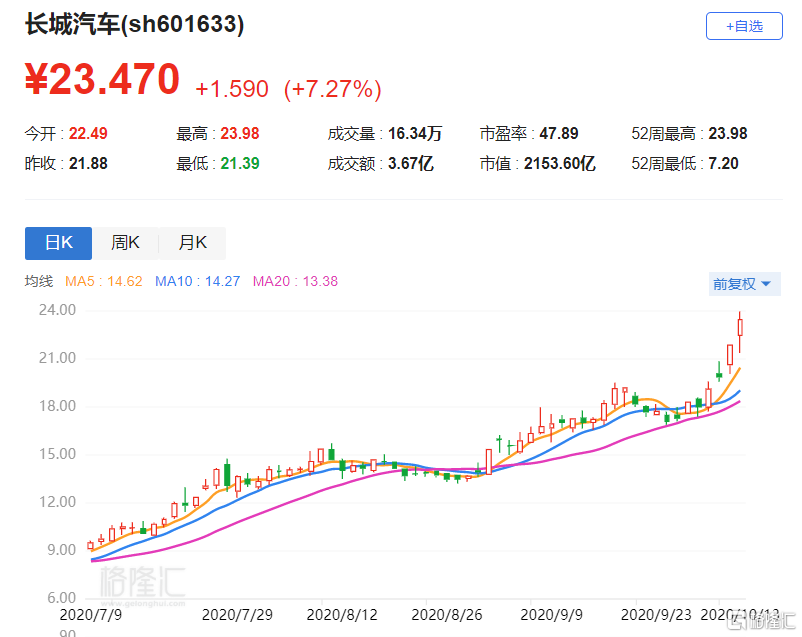Click 市盈率 value 47.89
Image resolution: width=802 pixels, height=637 pixels.
click(559, 134)
